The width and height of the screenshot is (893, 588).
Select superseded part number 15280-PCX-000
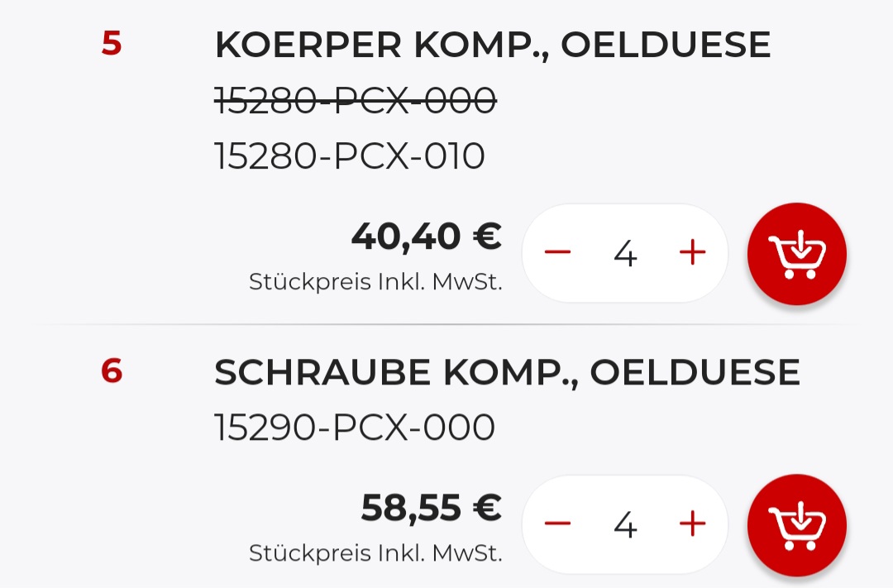tap(355, 102)
